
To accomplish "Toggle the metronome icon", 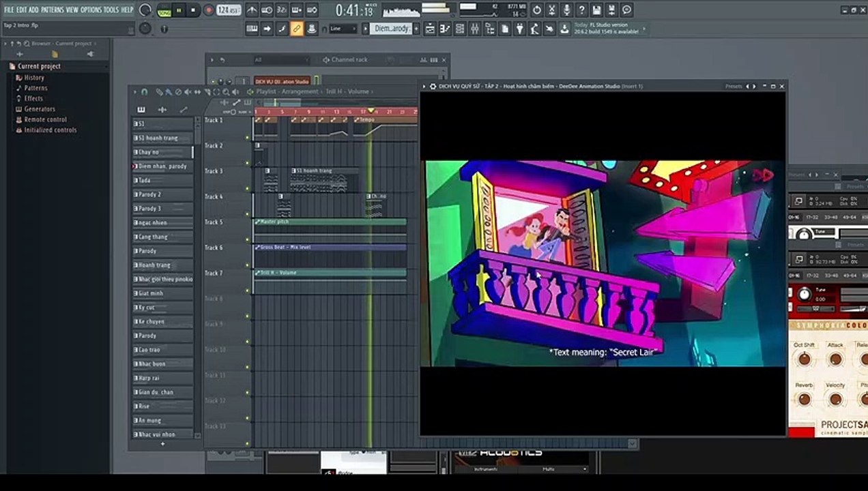I will click(252, 10).
